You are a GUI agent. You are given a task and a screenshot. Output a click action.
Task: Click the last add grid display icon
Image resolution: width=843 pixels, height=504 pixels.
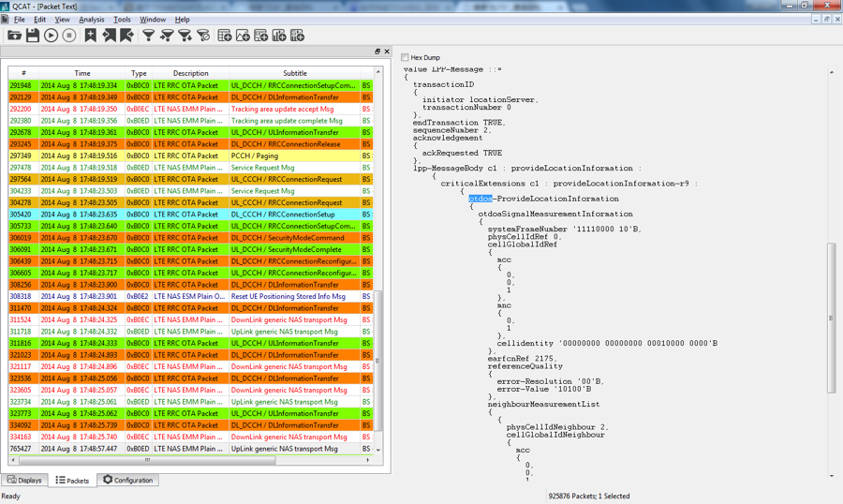(297, 36)
